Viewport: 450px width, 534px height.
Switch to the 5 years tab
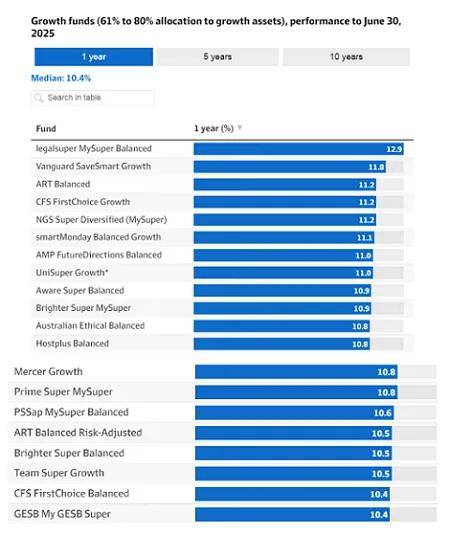point(218,57)
